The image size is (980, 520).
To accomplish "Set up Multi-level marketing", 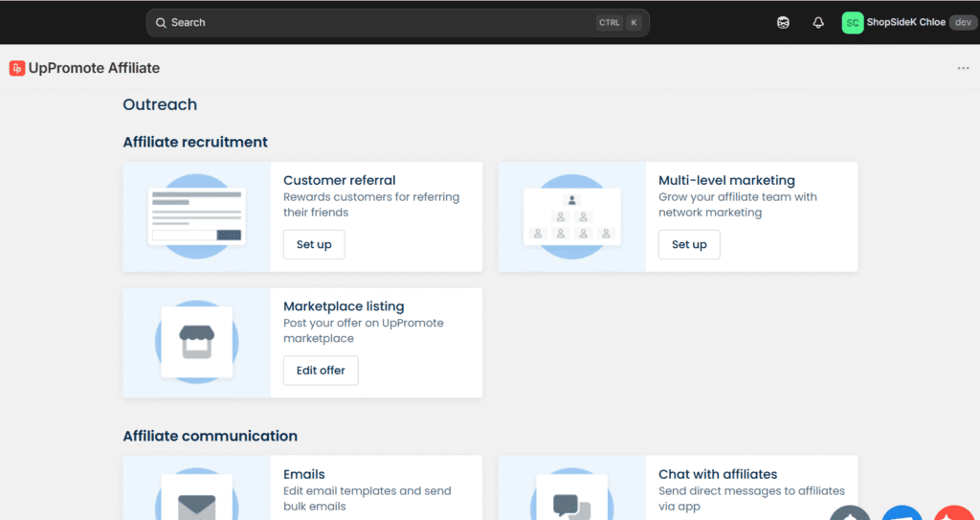I will pyautogui.click(x=689, y=244).
